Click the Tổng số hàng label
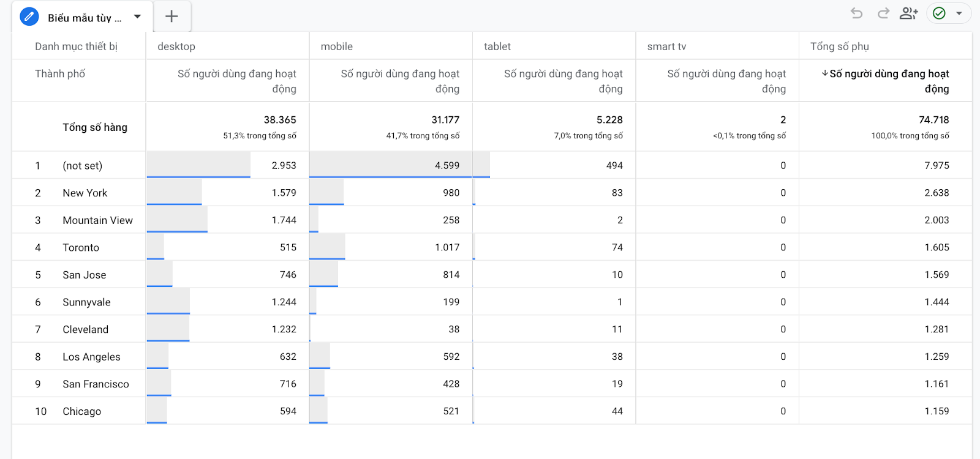This screenshot has width=980, height=459. 95,127
